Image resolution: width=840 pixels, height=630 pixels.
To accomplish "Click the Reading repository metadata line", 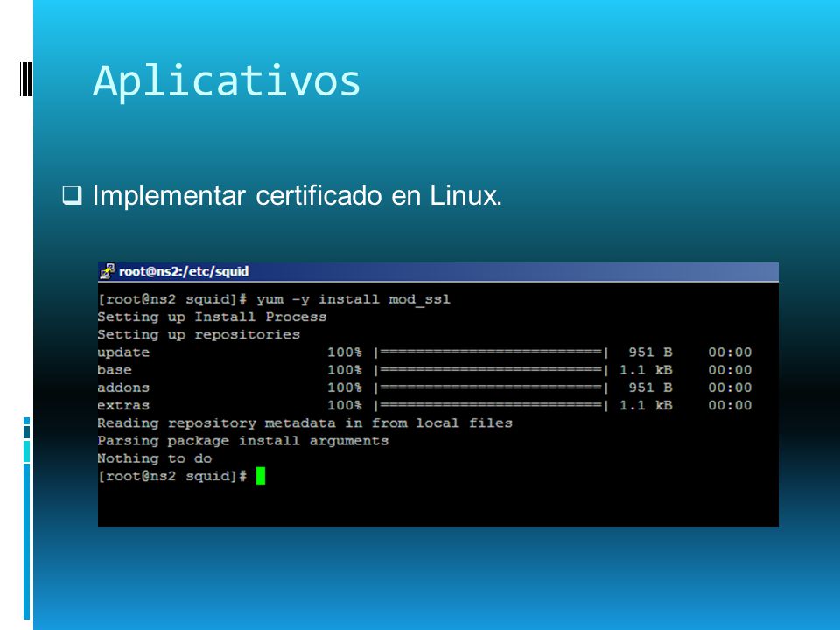I will tap(304, 423).
